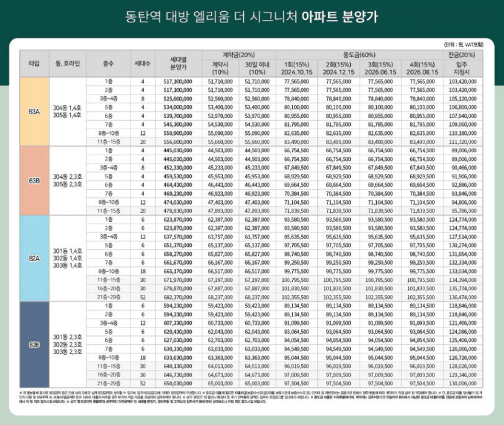Image resolution: width=504 pixels, height=425 pixels.
Task: Click the balance amount '130,006,000'
Action: coord(462,383)
